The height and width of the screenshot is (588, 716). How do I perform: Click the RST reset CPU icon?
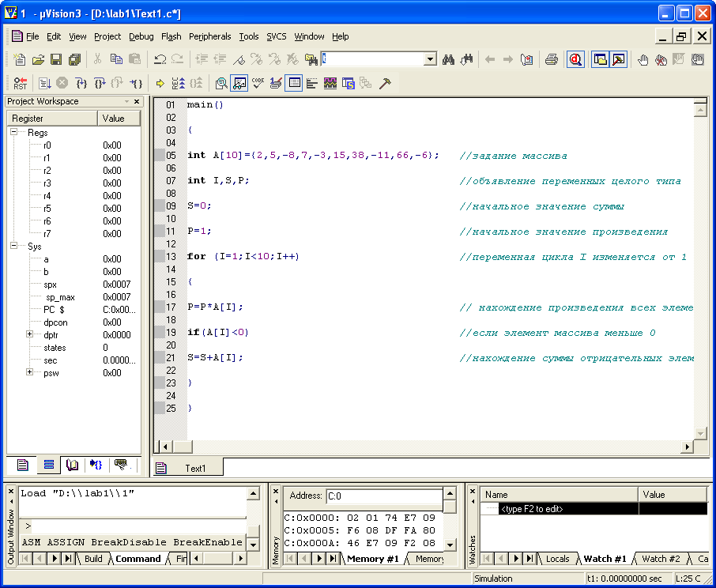click(20, 83)
